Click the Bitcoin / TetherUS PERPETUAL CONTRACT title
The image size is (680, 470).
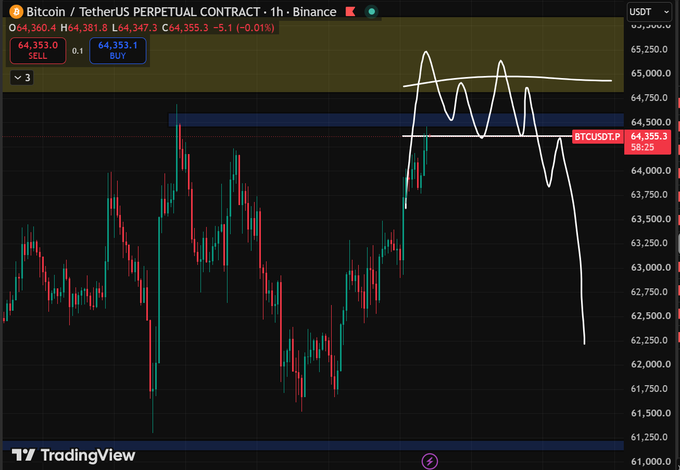tap(143, 12)
